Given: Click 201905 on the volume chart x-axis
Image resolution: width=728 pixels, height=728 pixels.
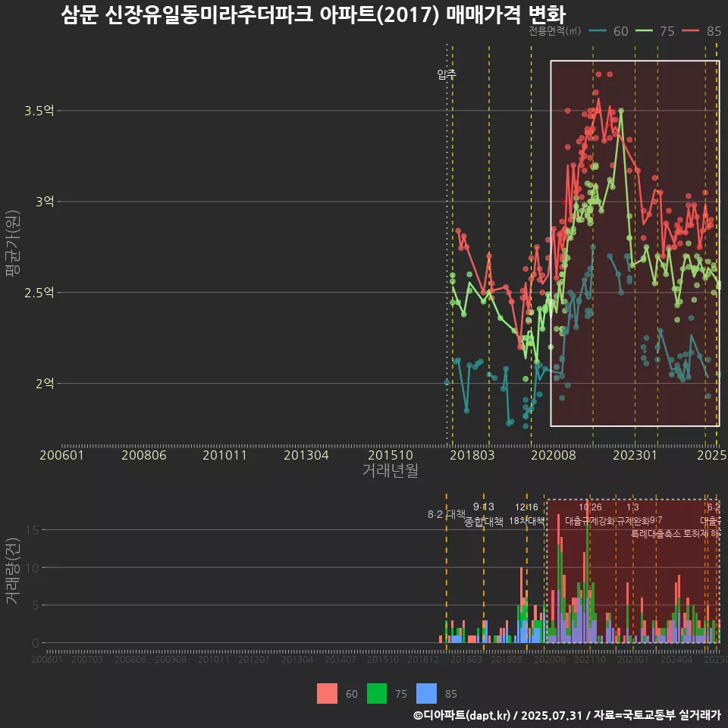Looking at the screenshot, I should tap(507, 659).
